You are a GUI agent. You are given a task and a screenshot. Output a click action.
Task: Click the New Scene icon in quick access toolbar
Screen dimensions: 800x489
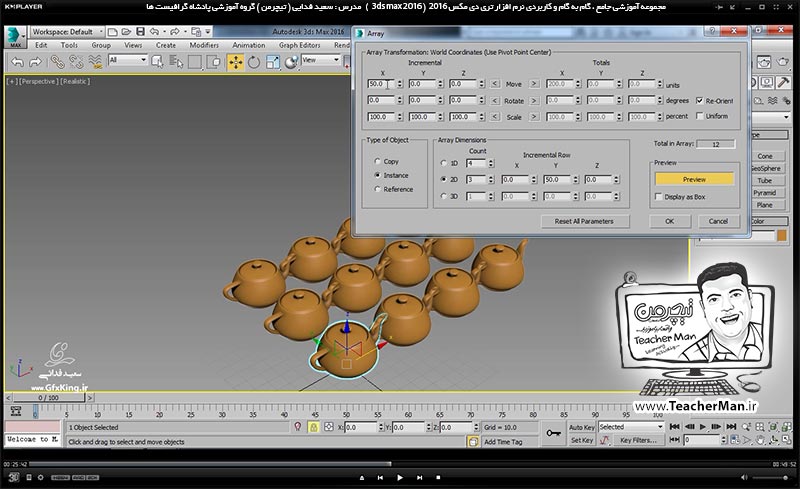(x=112, y=32)
